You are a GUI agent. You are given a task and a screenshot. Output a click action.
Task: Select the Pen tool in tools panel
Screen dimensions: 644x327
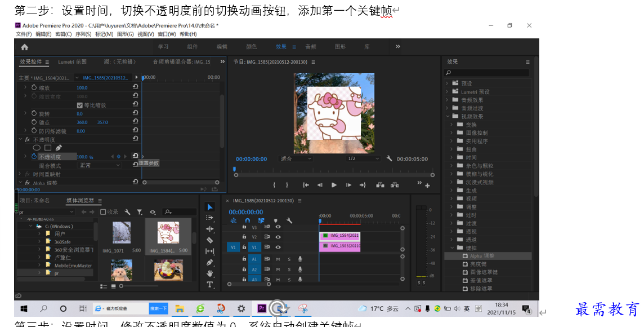pyautogui.click(x=209, y=262)
